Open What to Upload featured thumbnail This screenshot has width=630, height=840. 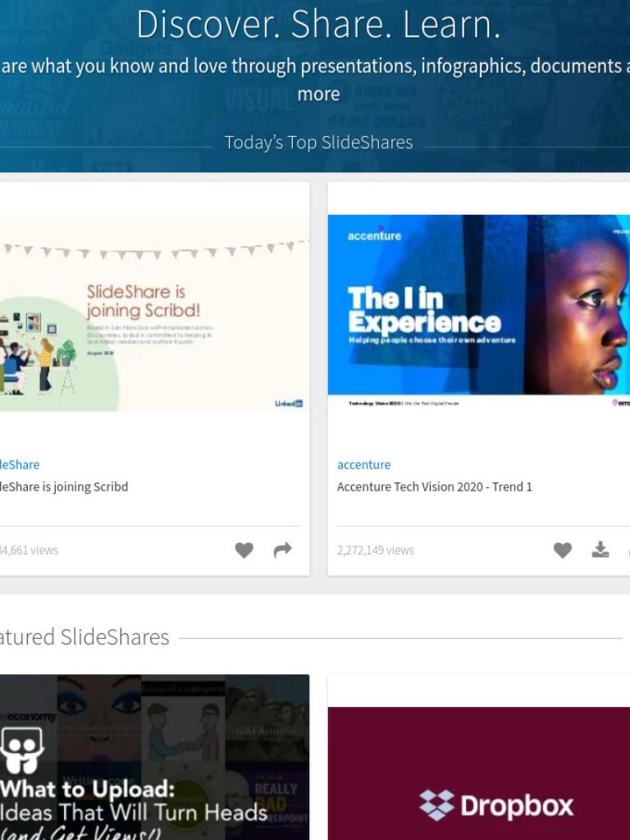coord(154,757)
